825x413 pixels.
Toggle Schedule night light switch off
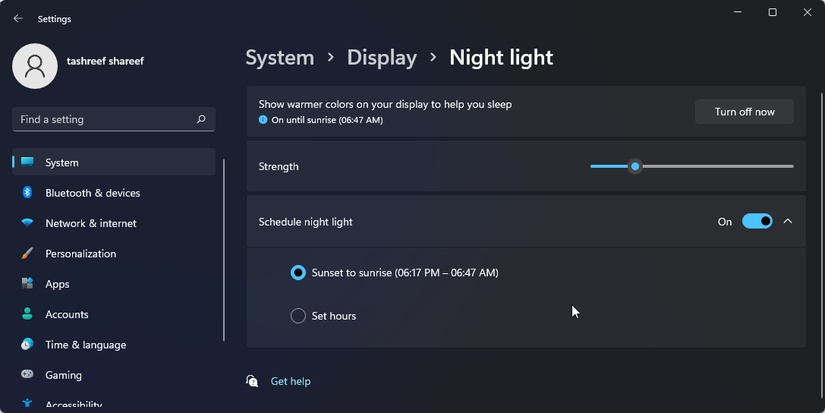757,222
